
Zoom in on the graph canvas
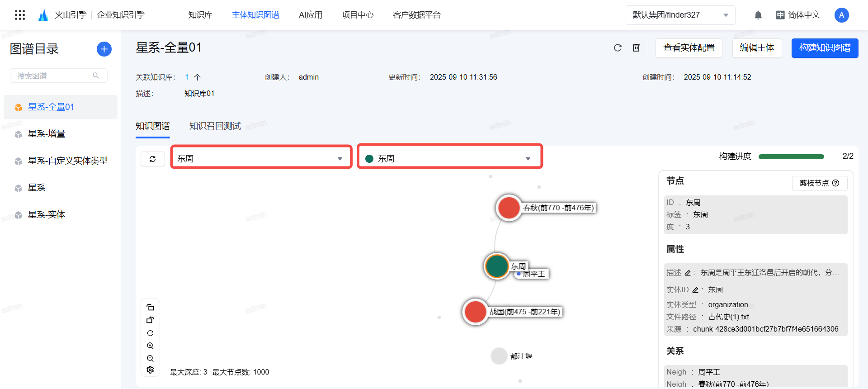pyautogui.click(x=151, y=346)
